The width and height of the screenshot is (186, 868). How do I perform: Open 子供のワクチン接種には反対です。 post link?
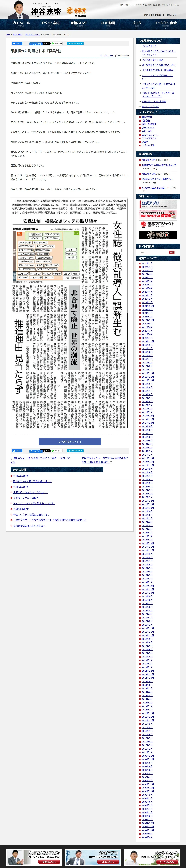pos(31,515)
